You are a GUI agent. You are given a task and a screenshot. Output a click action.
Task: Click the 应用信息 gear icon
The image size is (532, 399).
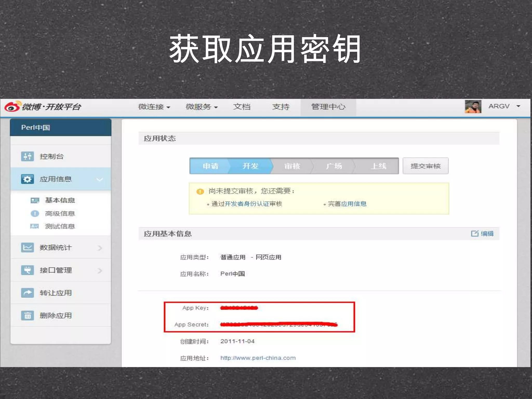click(27, 179)
